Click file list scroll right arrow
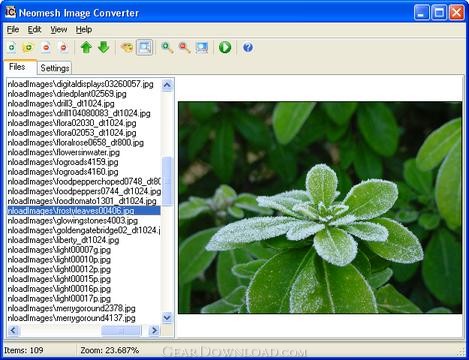The width and height of the screenshot is (469, 360). tap(154, 330)
